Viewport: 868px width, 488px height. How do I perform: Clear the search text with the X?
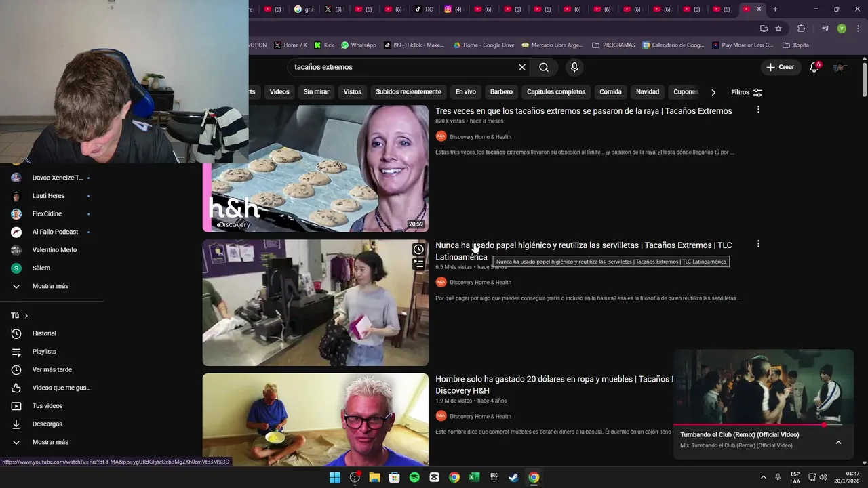tap(522, 67)
